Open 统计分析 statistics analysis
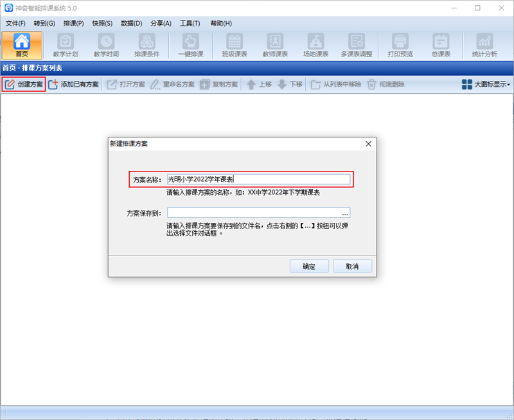514x420 pixels. (x=484, y=45)
